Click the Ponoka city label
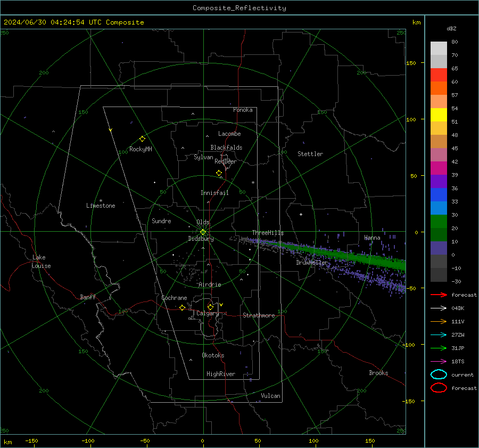Image resolution: width=479 pixels, height=448 pixels. (243, 110)
